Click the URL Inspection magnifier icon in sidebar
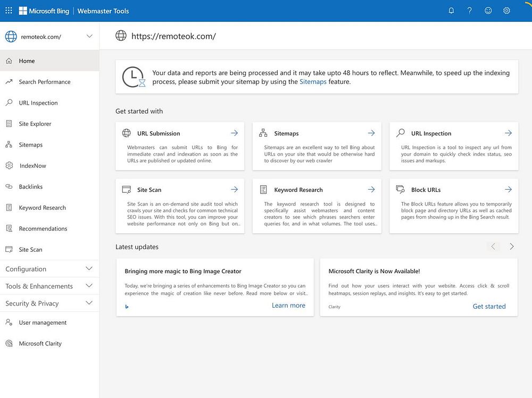 pos(9,103)
